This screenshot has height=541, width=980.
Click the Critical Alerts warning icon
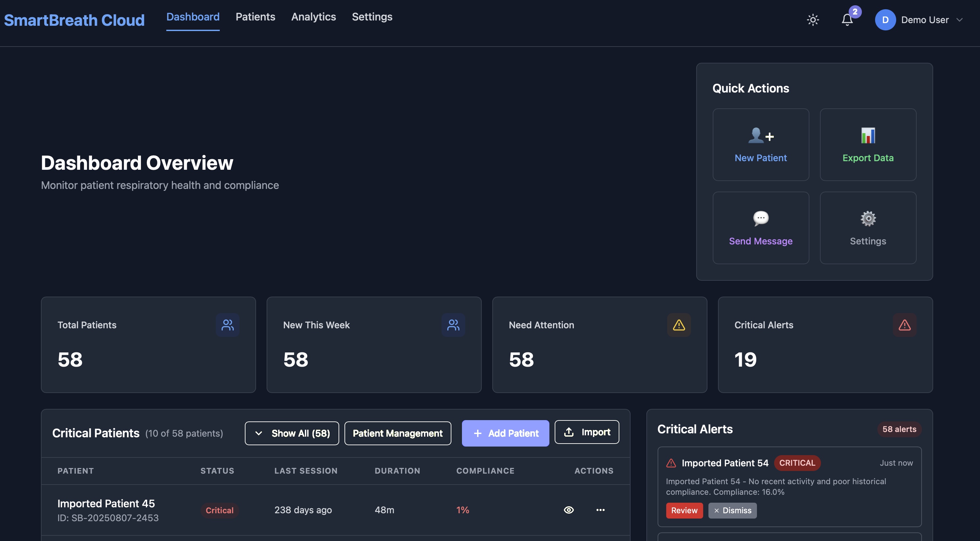(x=905, y=325)
